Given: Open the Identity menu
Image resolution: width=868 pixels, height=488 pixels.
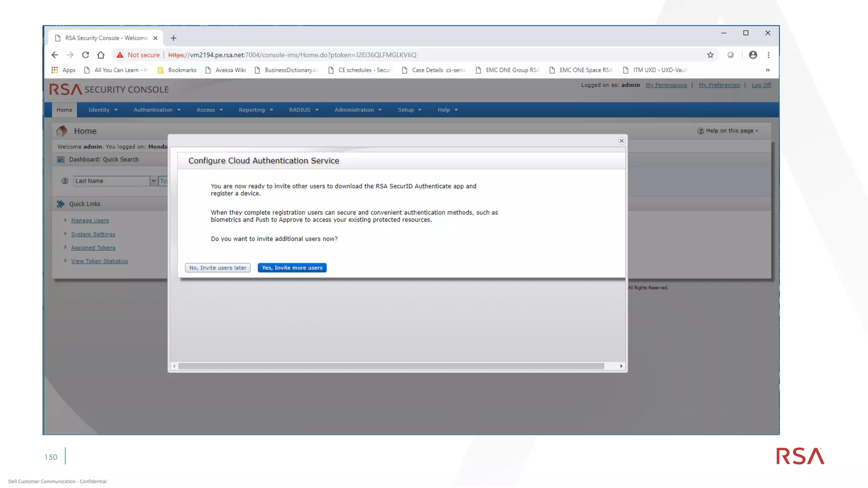Looking at the screenshot, I should [103, 110].
